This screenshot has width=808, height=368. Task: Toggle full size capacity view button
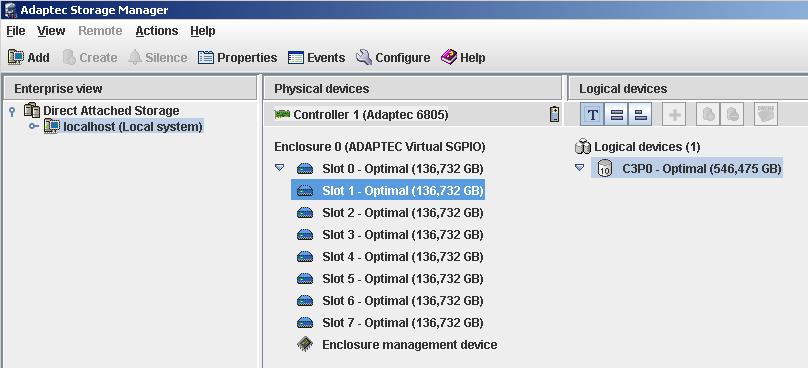tap(616, 114)
